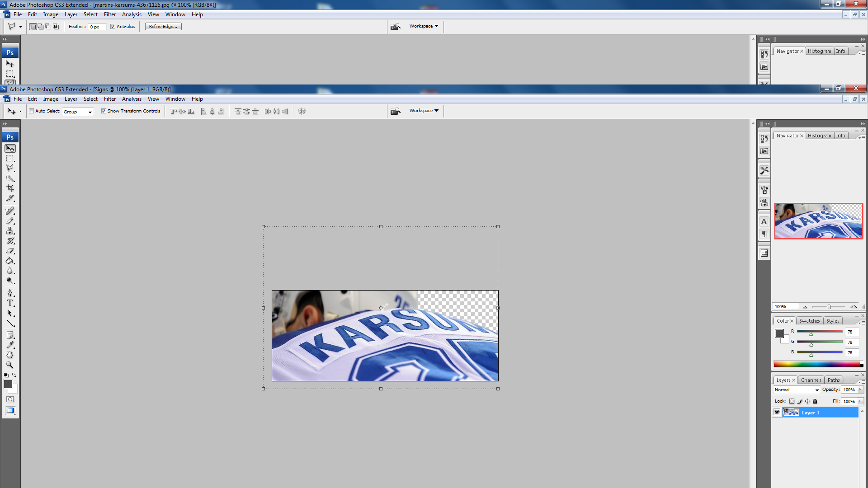Select the Eyedropper tool
Screen dimensions: 868x488
[x=10, y=345]
